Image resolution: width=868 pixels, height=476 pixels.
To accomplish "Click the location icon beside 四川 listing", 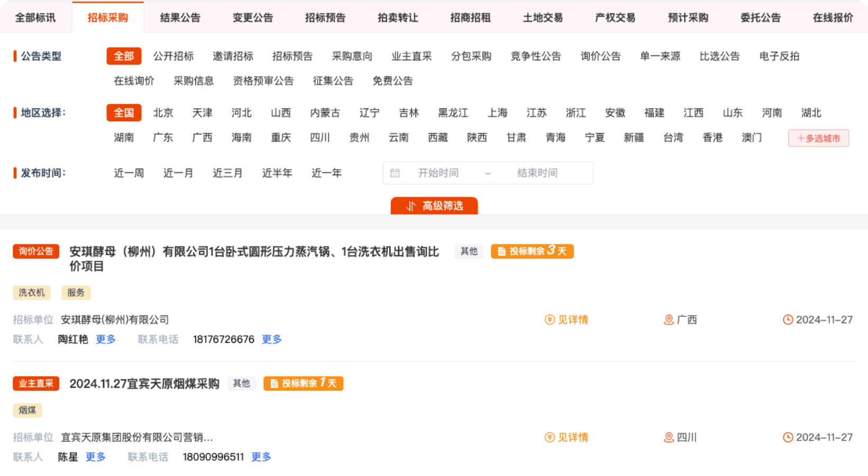I will pyautogui.click(x=669, y=437).
